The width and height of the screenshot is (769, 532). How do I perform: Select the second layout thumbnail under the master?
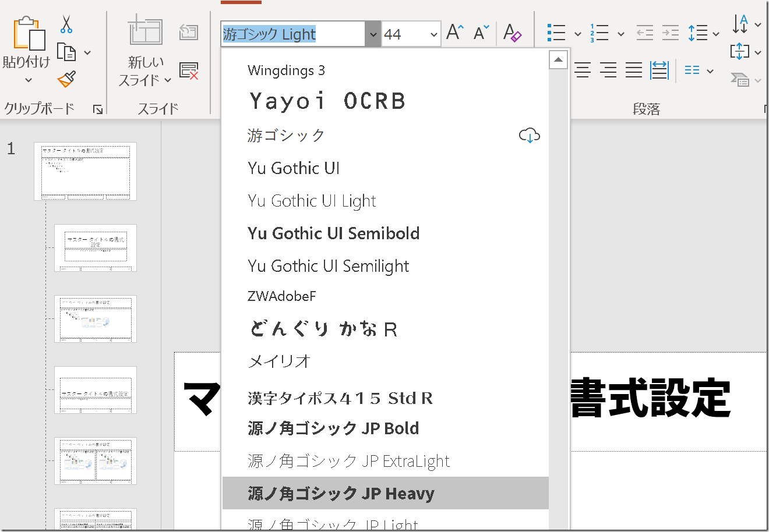coord(96,319)
